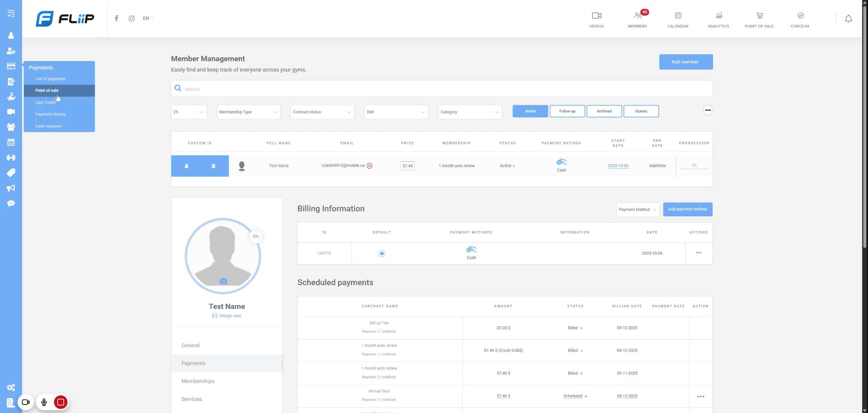The height and width of the screenshot is (413, 868).
Task: Click the trash icon in Test Name row
Action: pyautogui.click(x=214, y=166)
